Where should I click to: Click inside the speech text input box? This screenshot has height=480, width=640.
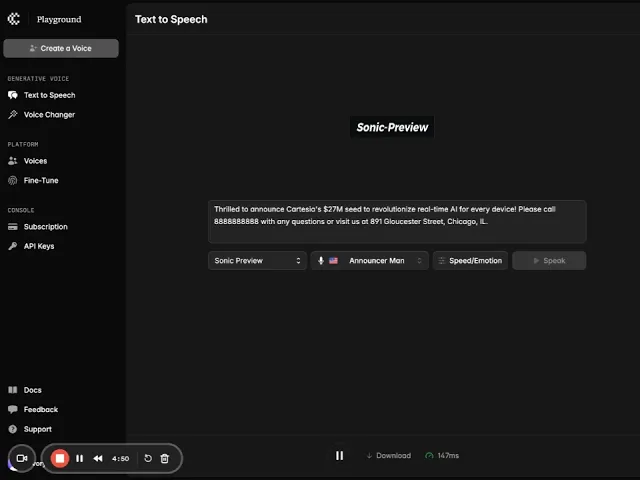pos(397,222)
